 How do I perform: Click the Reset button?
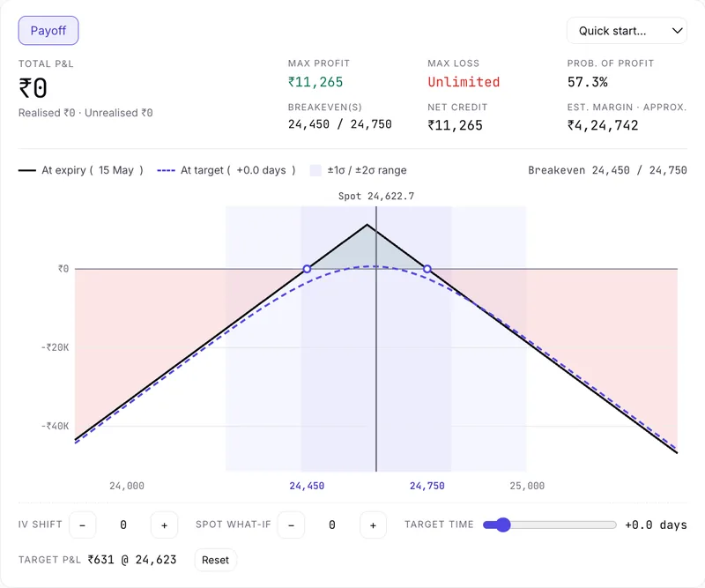215,560
